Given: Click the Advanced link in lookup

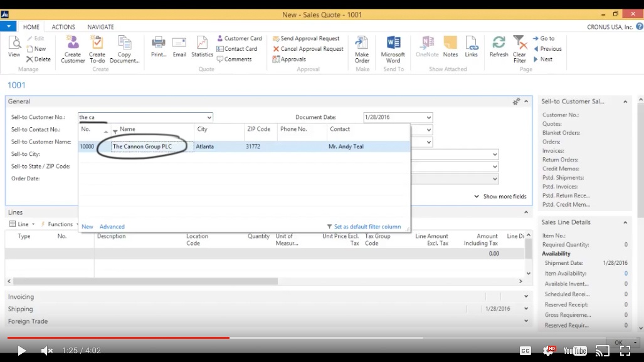Looking at the screenshot, I should pos(112,227).
